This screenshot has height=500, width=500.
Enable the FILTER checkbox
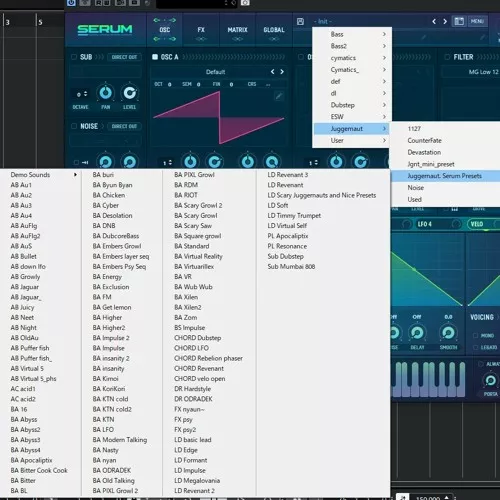coord(447,57)
